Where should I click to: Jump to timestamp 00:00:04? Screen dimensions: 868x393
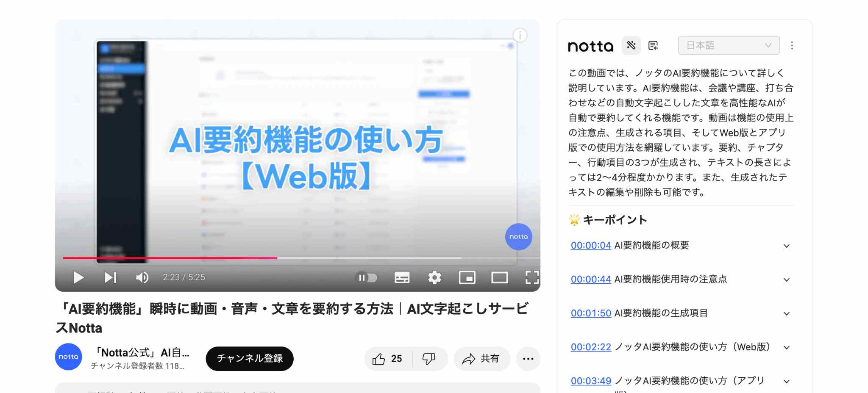click(x=591, y=245)
